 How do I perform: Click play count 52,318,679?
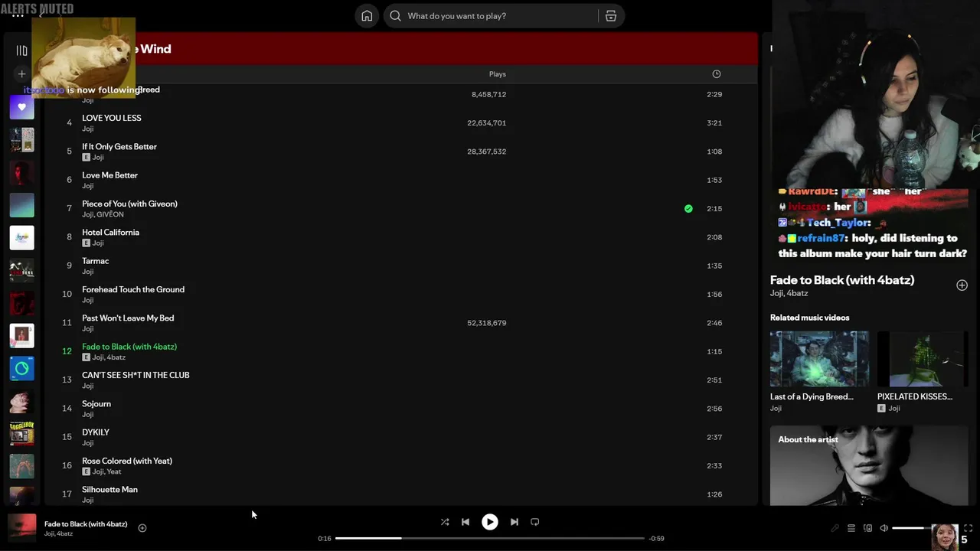486,323
